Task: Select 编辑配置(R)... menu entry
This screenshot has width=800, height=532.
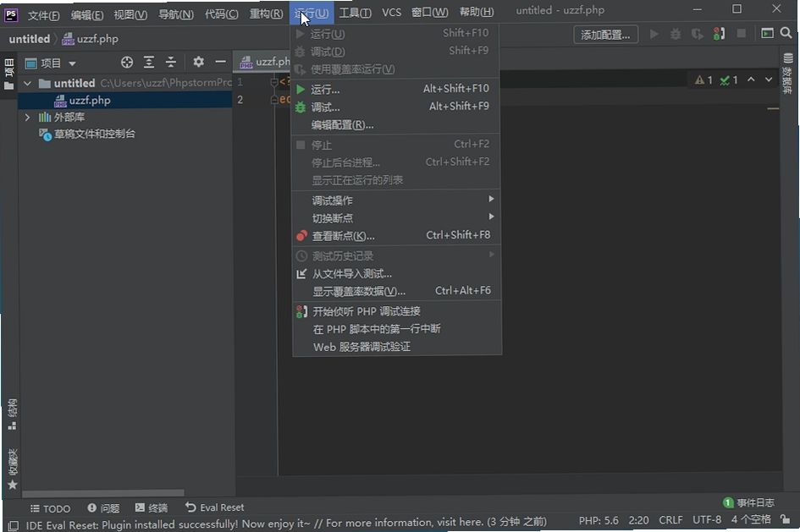Action: click(x=396, y=125)
